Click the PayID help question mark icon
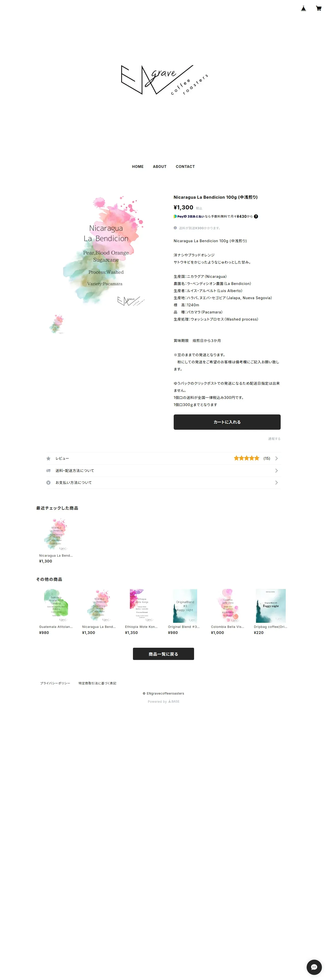The width and height of the screenshot is (327, 980). tap(256, 217)
